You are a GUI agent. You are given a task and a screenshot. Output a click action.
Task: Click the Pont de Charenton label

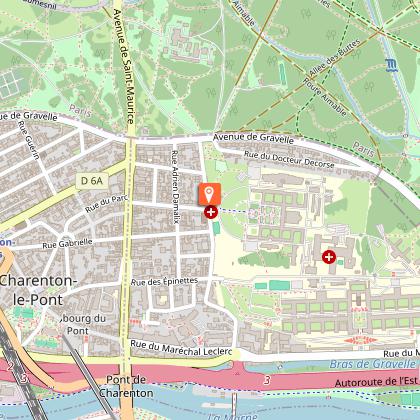[x=126, y=386]
